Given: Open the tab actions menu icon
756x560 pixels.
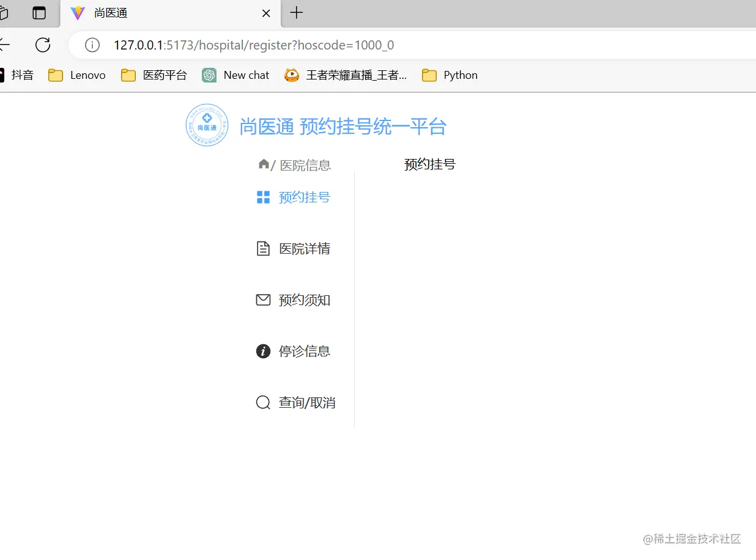Looking at the screenshot, I should pos(39,13).
